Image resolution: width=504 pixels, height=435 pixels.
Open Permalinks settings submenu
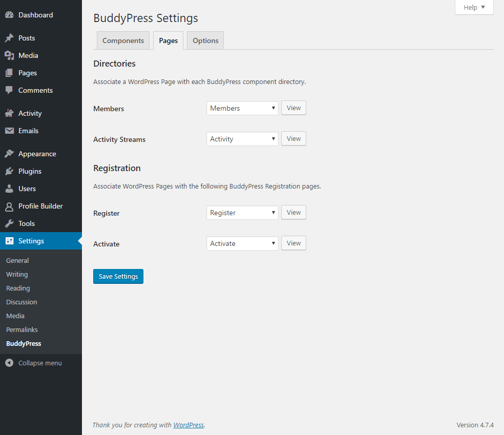pyautogui.click(x=22, y=329)
